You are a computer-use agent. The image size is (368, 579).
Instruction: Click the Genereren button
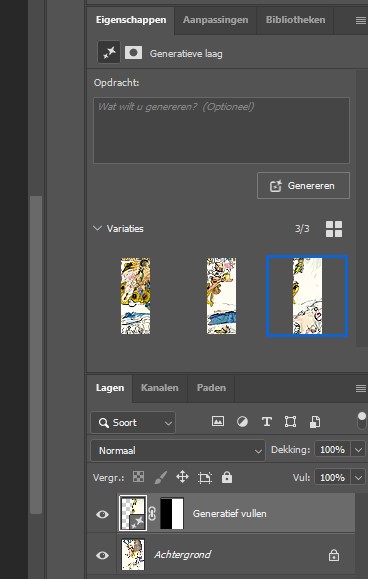coord(303,186)
